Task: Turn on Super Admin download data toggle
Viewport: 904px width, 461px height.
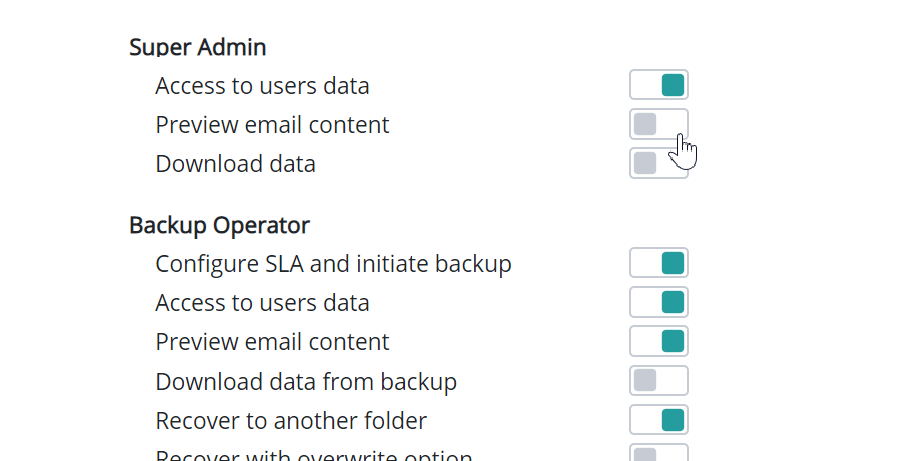Action: (x=659, y=163)
